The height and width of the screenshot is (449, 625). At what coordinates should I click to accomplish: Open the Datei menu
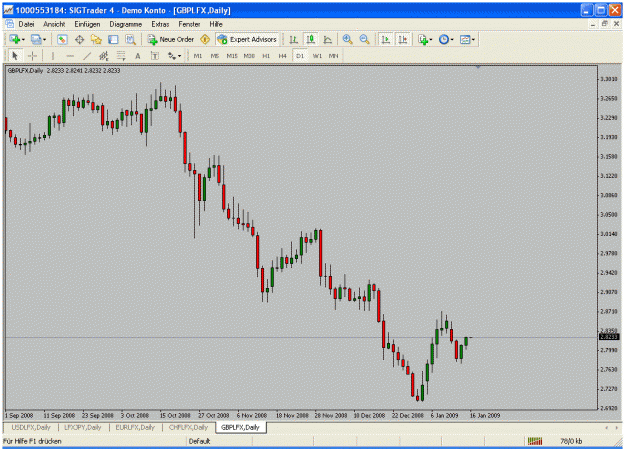(x=26, y=24)
